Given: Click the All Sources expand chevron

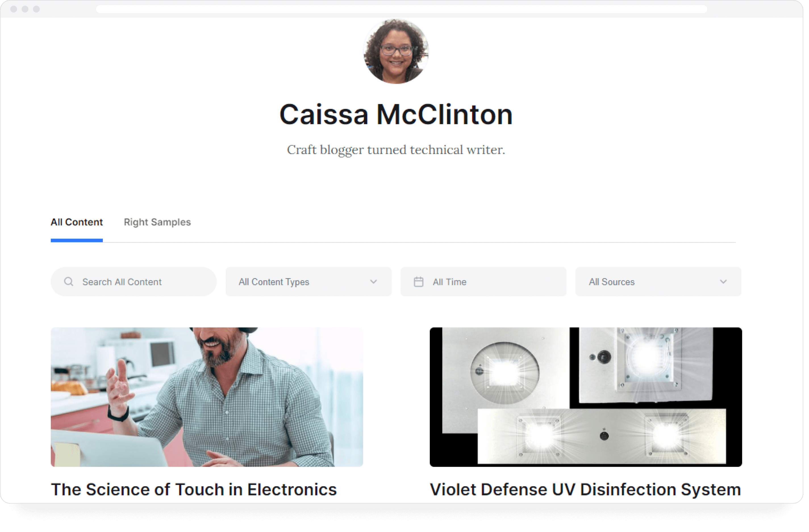Looking at the screenshot, I should pyautogui.click(x=725, y=281).
